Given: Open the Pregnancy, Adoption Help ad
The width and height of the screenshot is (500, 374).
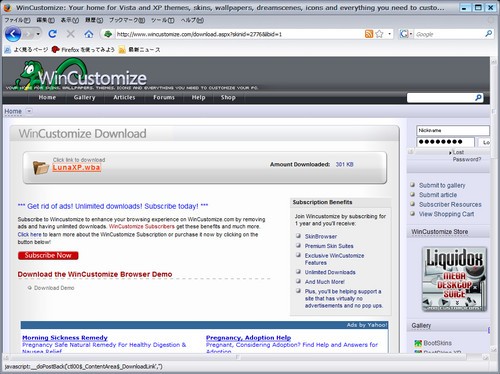Looking at the screenshot, I should pyautogui.click(x=248, y=338).
